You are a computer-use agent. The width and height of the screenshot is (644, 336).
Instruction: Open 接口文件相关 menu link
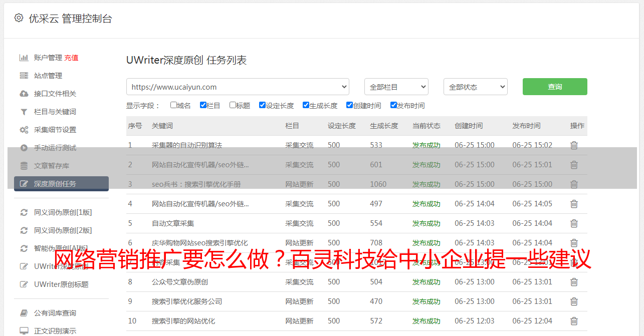(x=55, y=94)
